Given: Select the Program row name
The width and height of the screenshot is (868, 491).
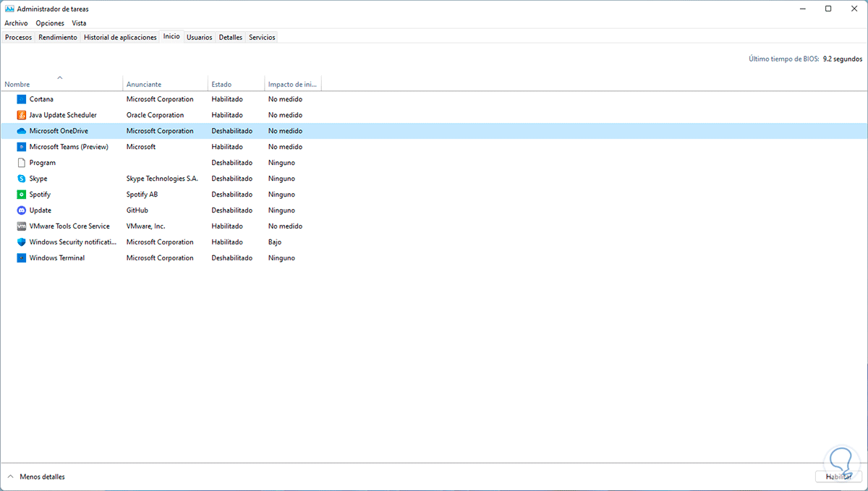Looking at the screenshot, I should [42, 163].
